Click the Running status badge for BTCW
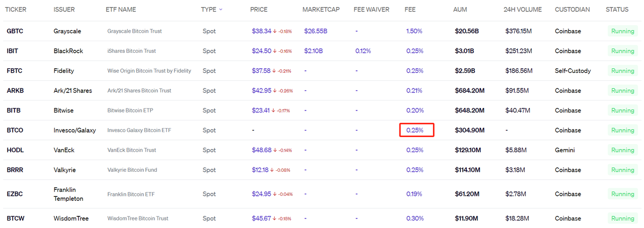 pyautogui.click(x=623, y=218)
